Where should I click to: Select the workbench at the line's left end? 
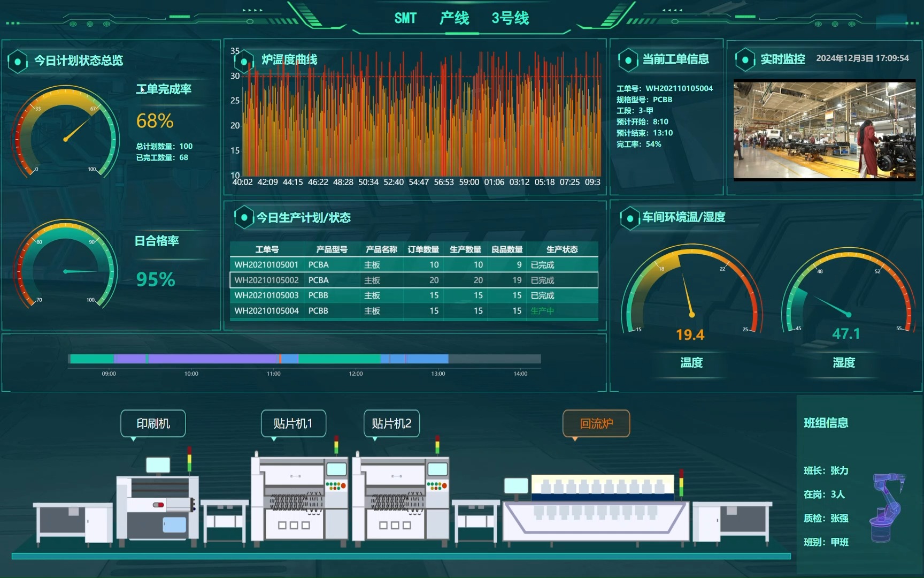[x=73, y=524]
